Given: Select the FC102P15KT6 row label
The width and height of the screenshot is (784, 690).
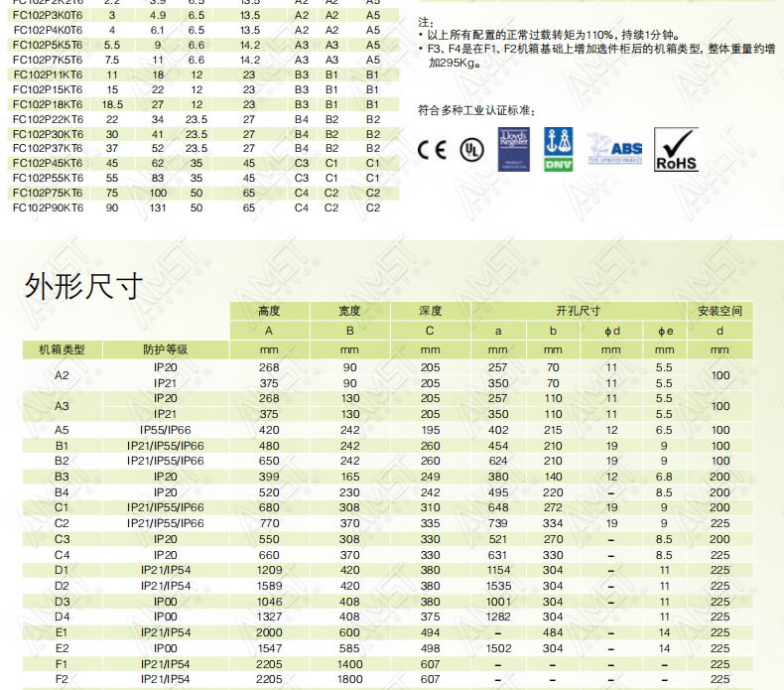Looking at the screenshot, I should 48,90.
